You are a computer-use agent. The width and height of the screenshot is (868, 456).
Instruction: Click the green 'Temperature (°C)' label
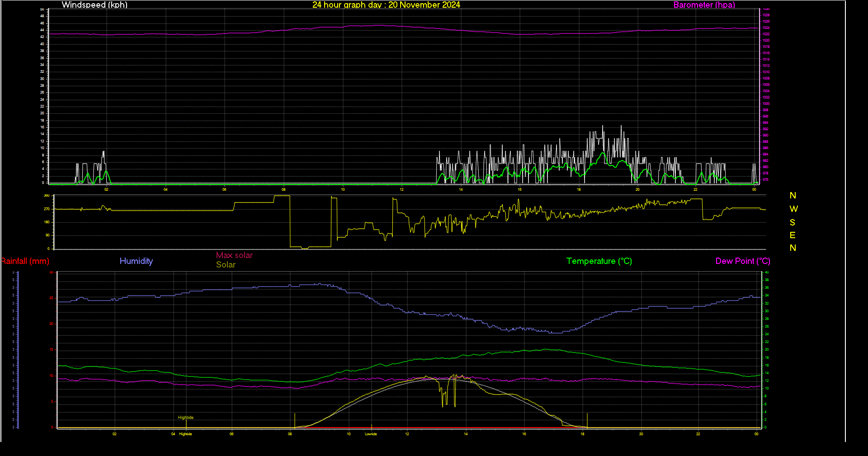point(599,261)
